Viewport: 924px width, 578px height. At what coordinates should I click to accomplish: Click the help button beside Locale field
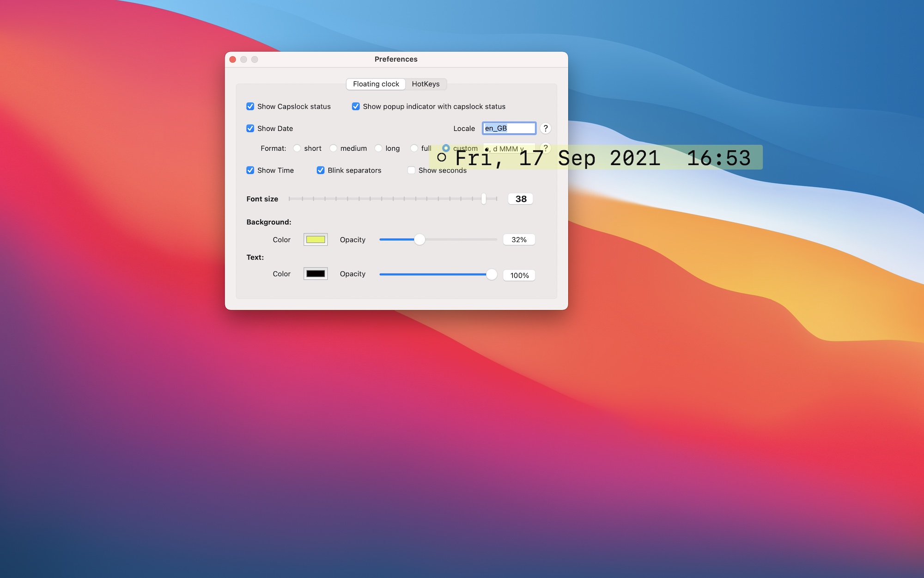click(x=545, y=128)
